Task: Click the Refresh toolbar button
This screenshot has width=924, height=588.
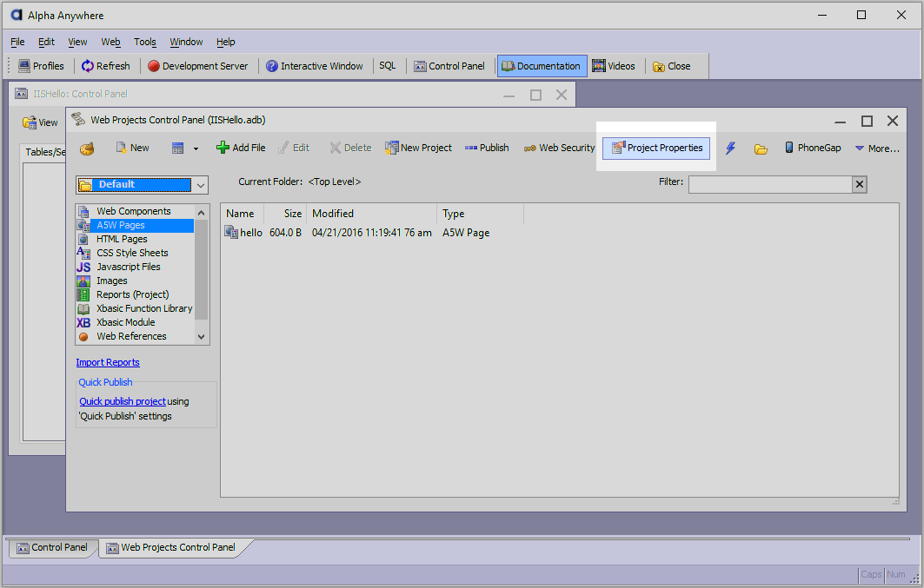Action: [x=106, y=66]
